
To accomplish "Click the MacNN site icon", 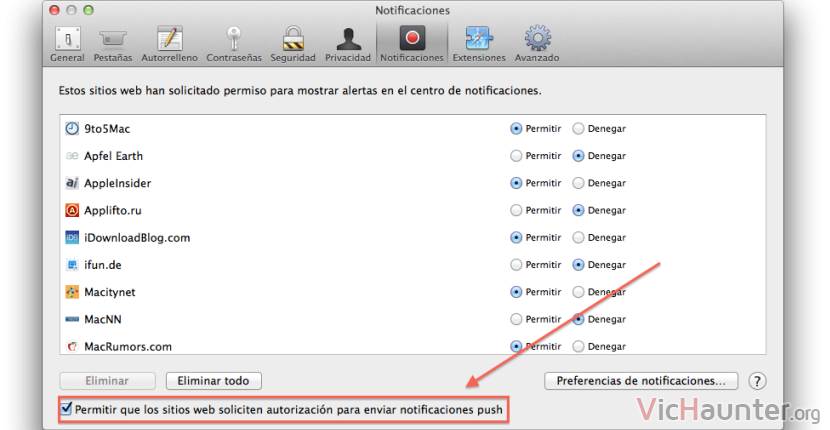I will point(72,319).
